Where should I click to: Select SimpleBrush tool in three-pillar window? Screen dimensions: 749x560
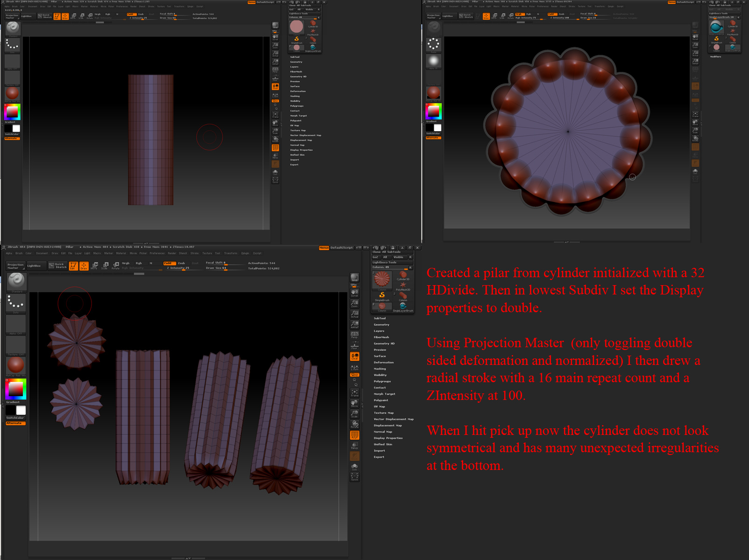(x=382, y=296)
